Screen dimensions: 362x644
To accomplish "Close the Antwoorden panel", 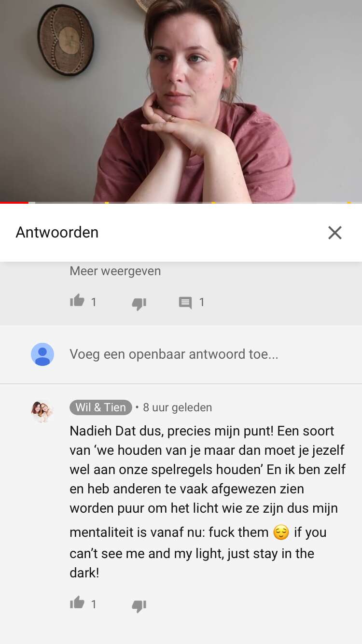I will click(x=334, y=233).
